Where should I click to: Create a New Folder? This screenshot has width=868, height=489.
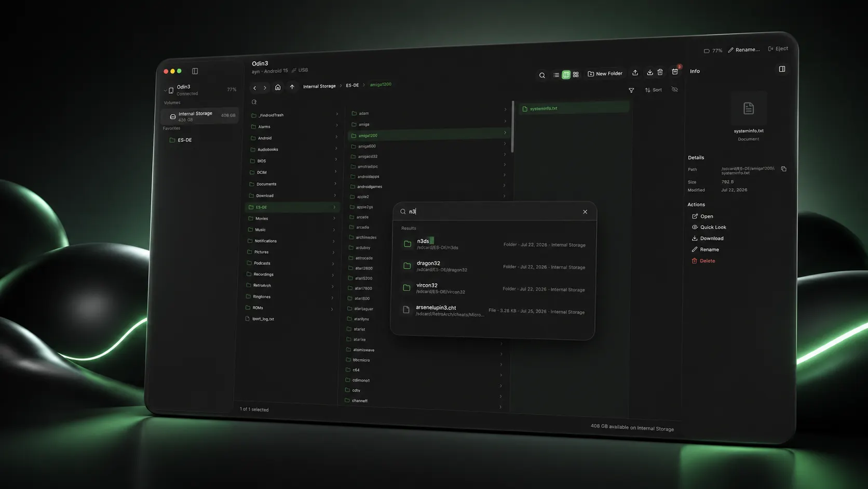605,74
